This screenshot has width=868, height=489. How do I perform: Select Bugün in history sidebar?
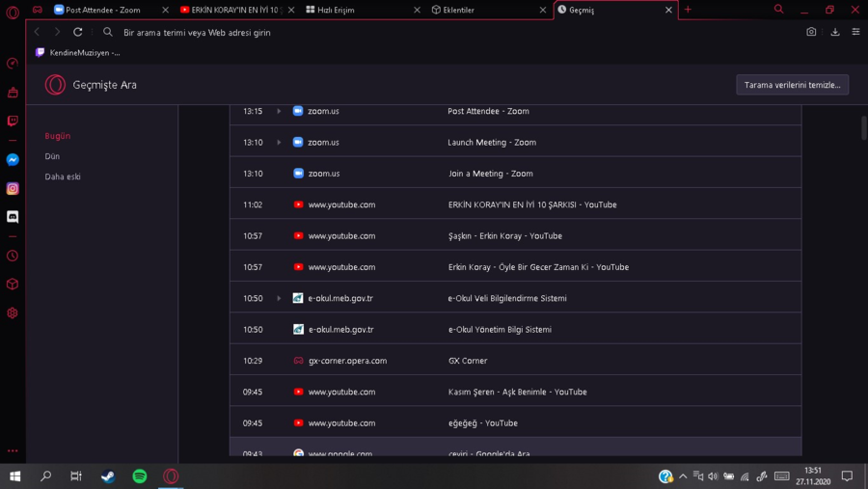coord(58,136)
